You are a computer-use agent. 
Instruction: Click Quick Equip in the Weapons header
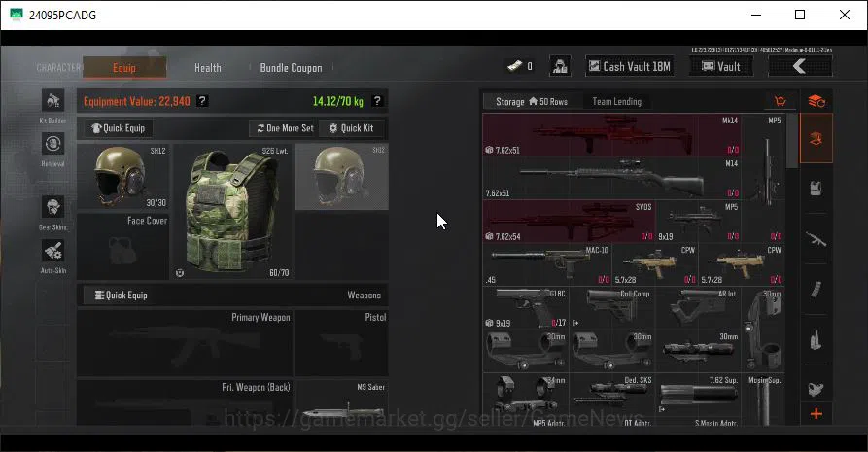122,296
